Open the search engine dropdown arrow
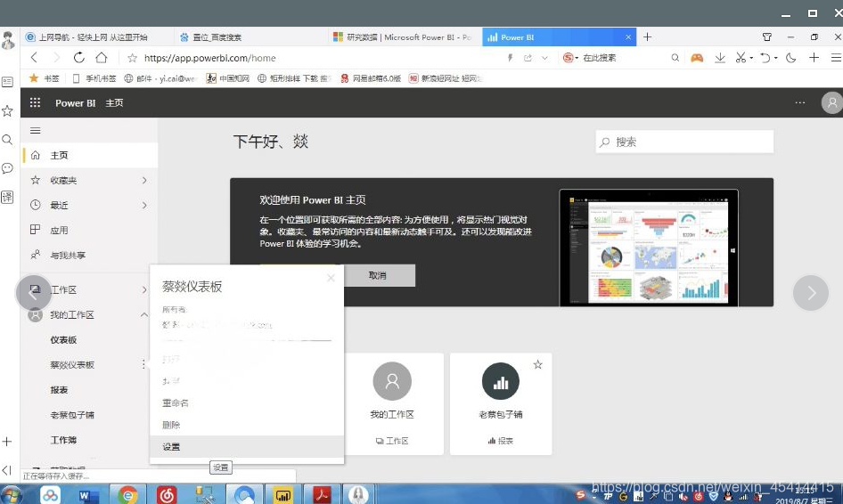The image size is (843, 504). pos(577,58)
